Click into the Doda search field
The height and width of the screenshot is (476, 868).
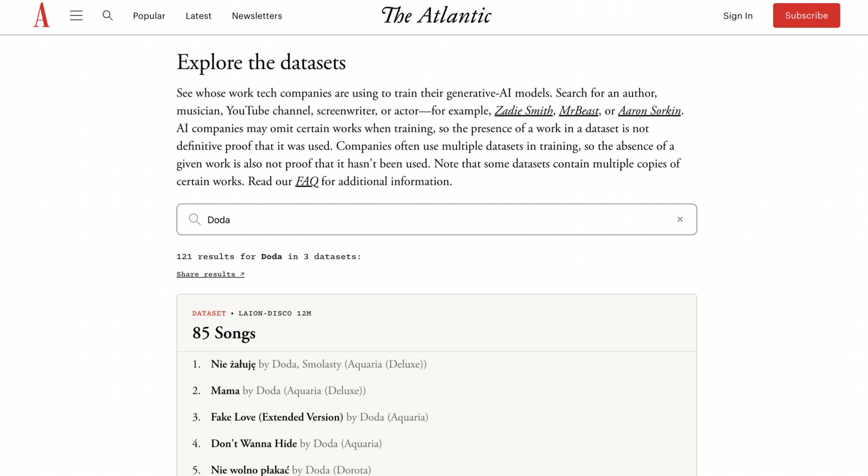(437, 219)
